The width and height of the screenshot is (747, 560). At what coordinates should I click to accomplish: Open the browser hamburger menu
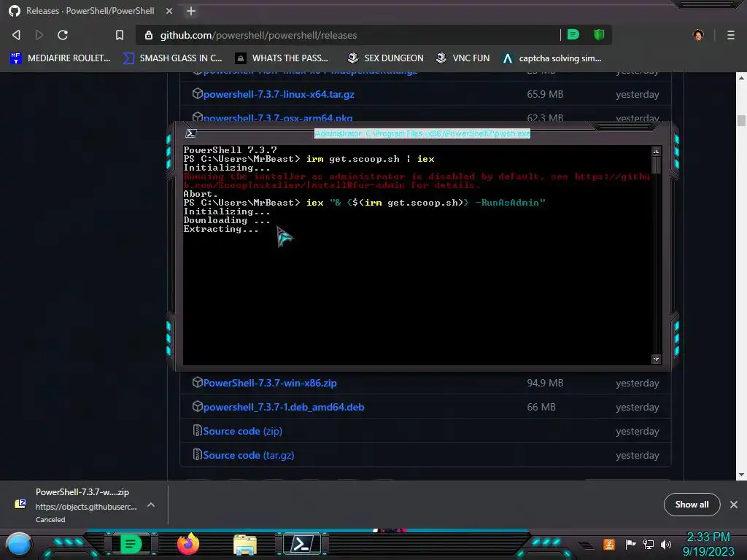pyautogui.click(x=731, y=35)
